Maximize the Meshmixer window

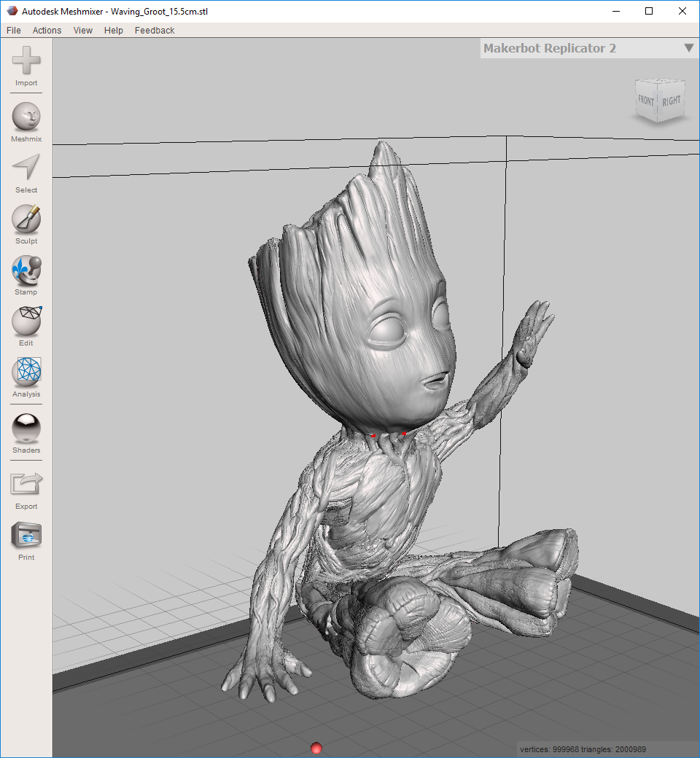(x=649, y=11)
